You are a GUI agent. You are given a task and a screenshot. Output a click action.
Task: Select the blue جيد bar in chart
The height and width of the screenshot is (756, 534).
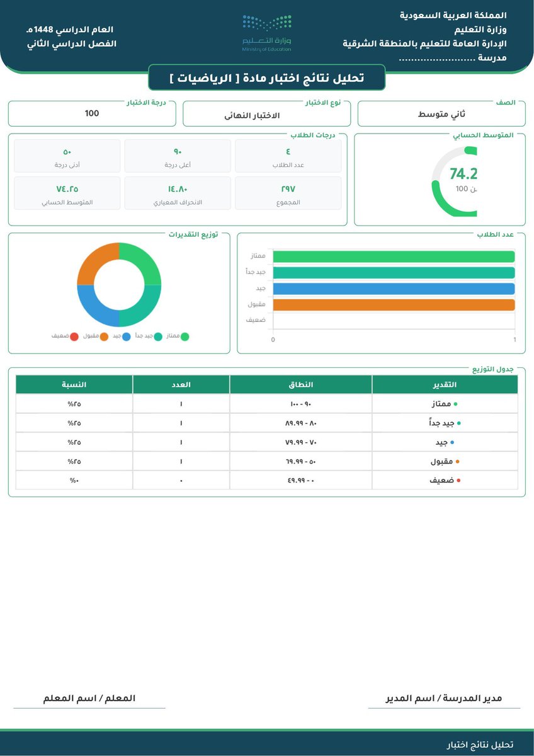tap(394, 289)
